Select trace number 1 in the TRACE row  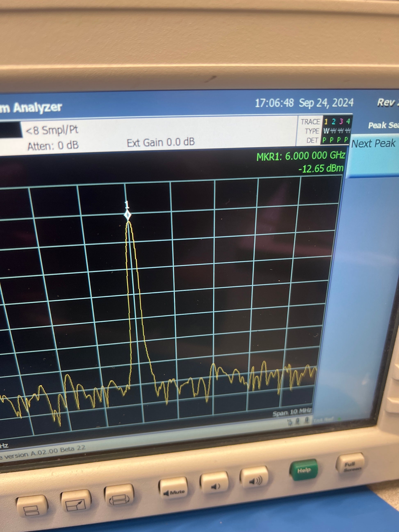click(x=326, y=122)
